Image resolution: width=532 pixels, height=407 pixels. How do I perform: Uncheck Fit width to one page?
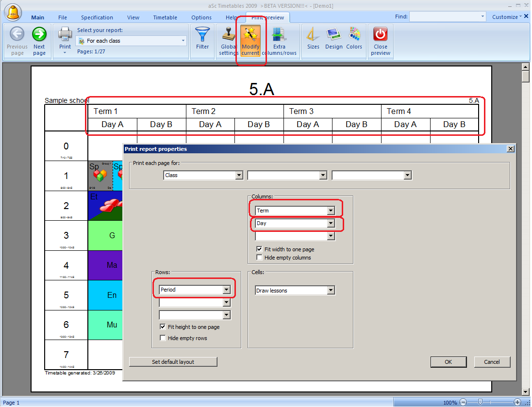tap(260, 249)
